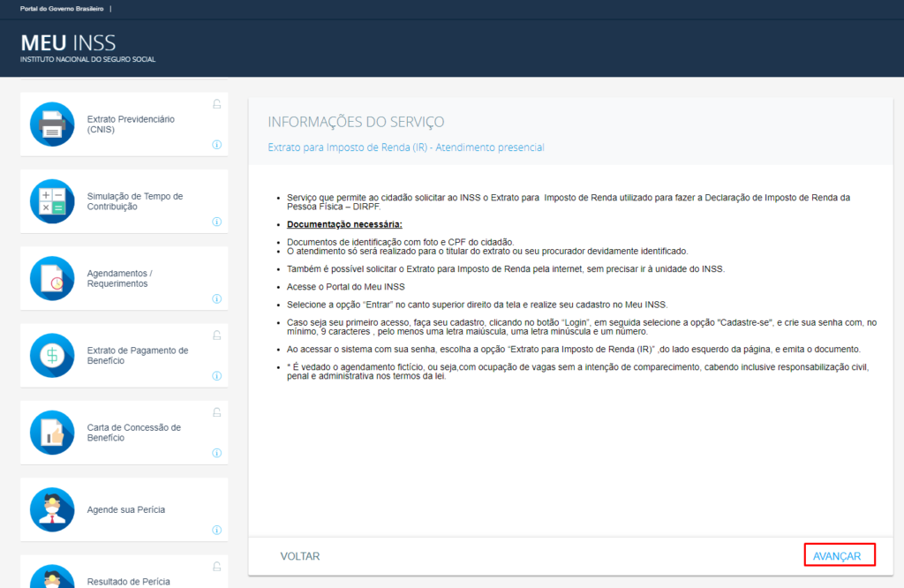
Task: Select the Agende sua Perícia label
Action: coord(125,509)
